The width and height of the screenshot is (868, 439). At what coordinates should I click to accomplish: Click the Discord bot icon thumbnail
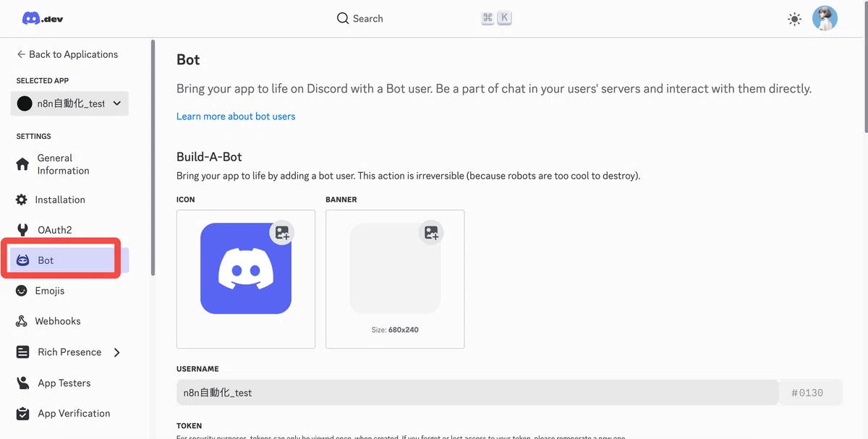[246, 268]
